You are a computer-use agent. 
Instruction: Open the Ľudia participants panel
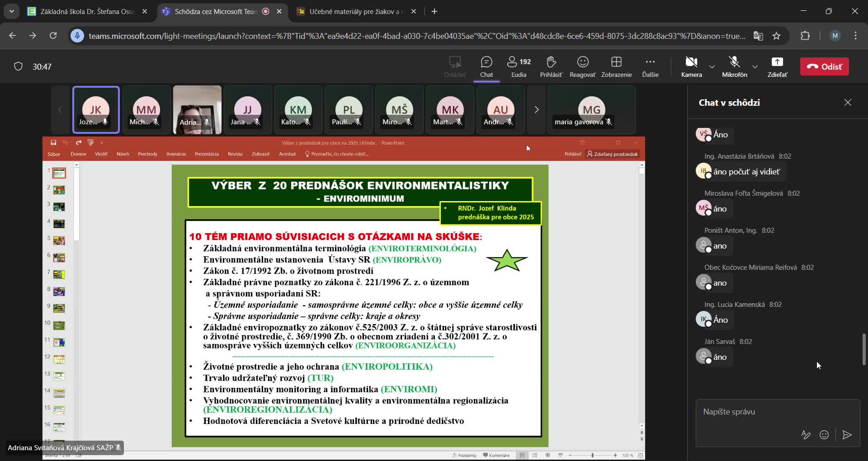point(519,66)
